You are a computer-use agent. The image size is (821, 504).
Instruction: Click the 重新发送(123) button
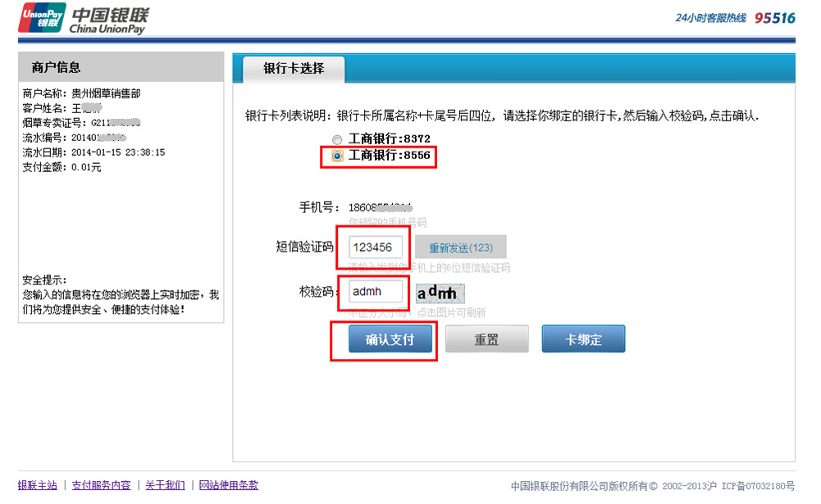click(x=461, y=247)
